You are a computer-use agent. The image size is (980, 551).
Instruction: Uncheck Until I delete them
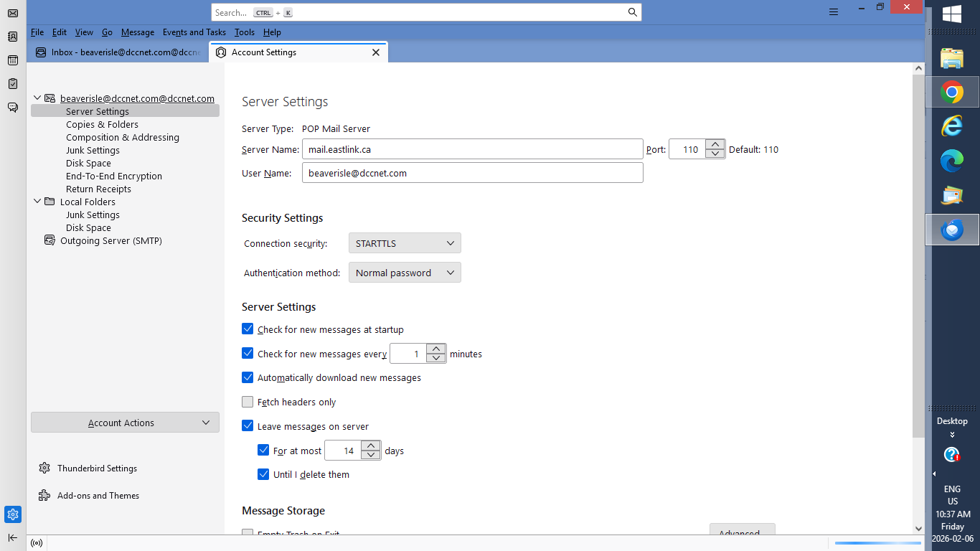(x=263, y=474)
